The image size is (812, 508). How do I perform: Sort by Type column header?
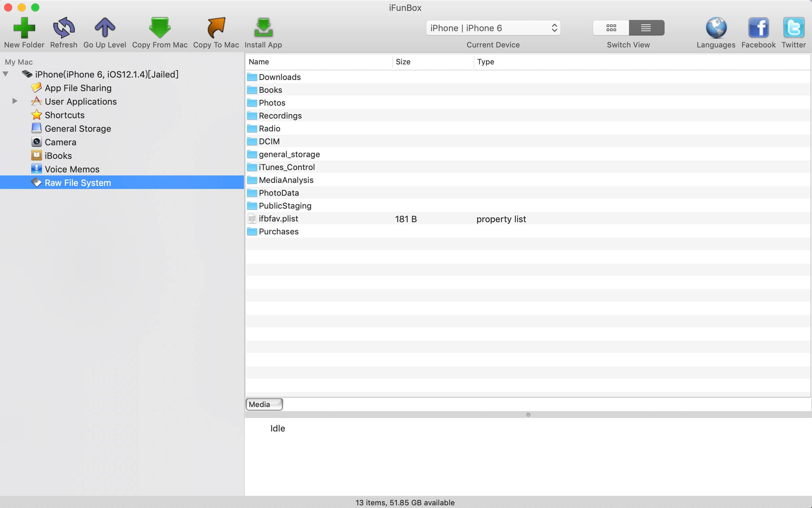pos(642,62)
